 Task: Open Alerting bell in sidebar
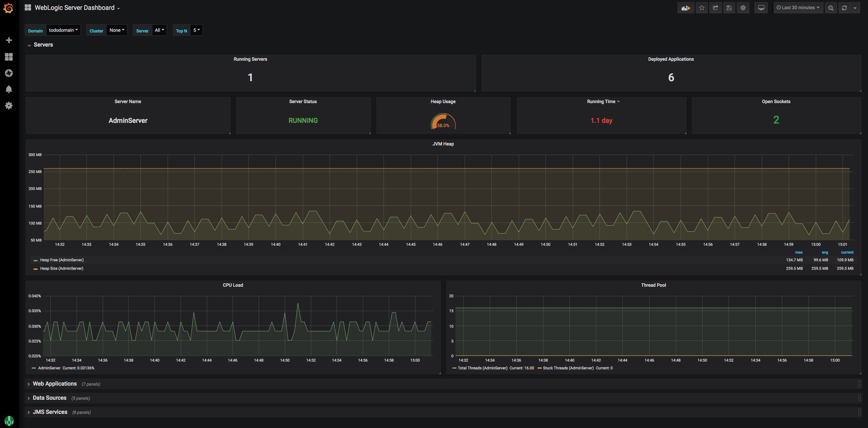coord(9,89)
